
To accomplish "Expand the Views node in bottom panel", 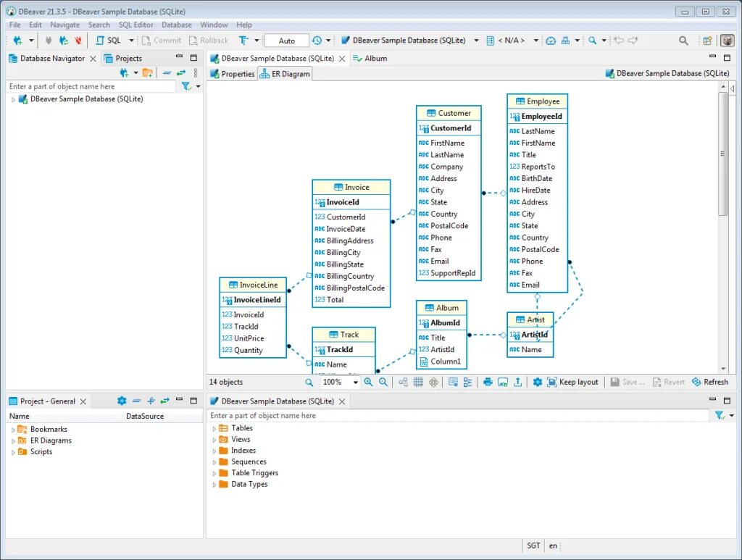I will [x=214, y=440].
